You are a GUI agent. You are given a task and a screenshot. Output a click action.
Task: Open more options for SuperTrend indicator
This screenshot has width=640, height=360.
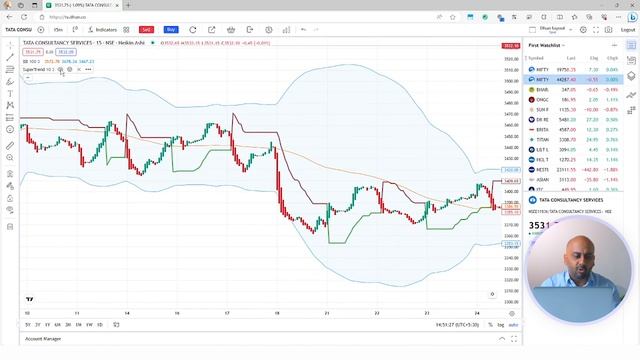[x=88, y=69]
